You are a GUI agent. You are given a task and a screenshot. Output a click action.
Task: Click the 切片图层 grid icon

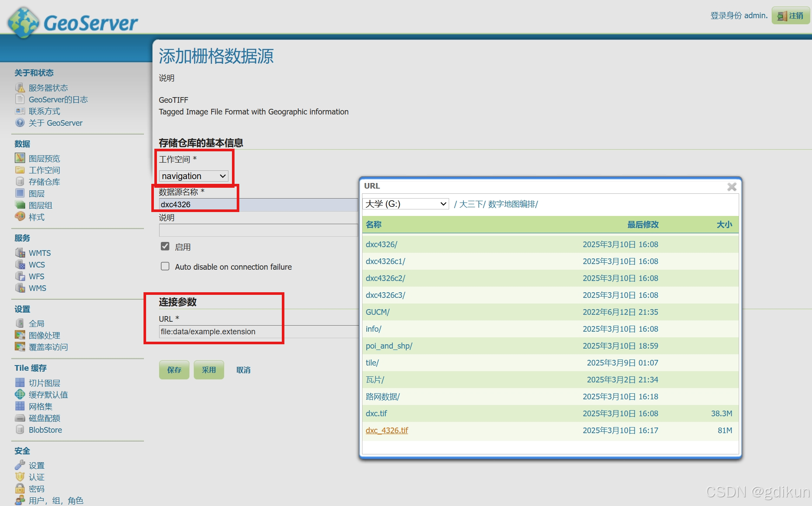click(x=20, y=383)
